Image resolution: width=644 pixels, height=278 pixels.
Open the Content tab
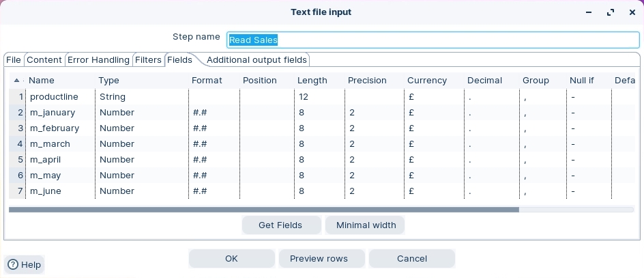tap(44, 60)
